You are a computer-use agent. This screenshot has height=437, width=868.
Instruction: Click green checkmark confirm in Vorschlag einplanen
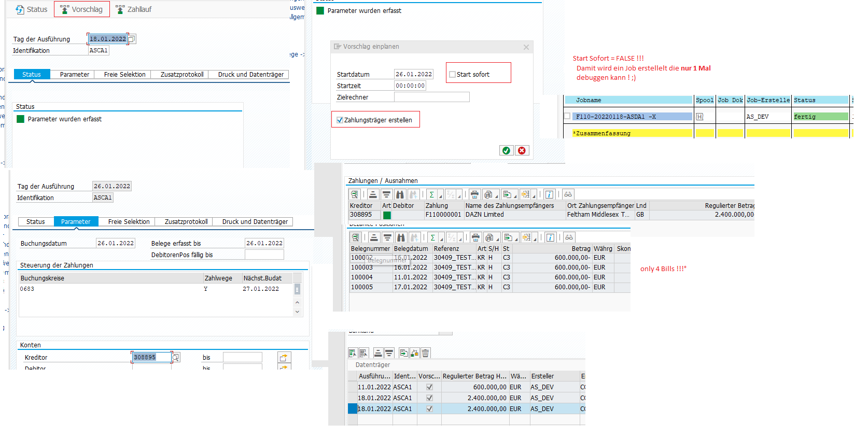(506, 150)
